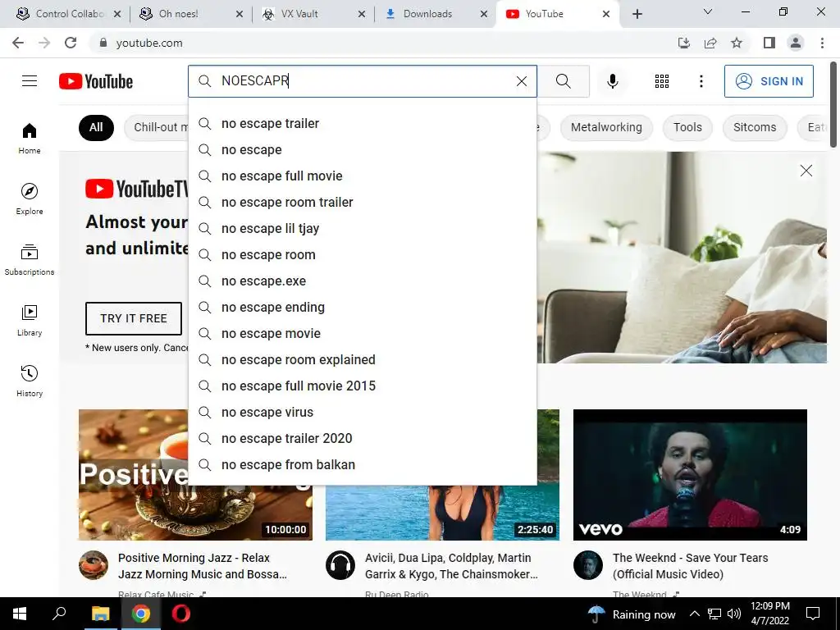Image resolution: width=840 pixels, height=630 pixels.
Task: Choose suggestion 'no escape movie'
Action: click(x=362, y=334)
